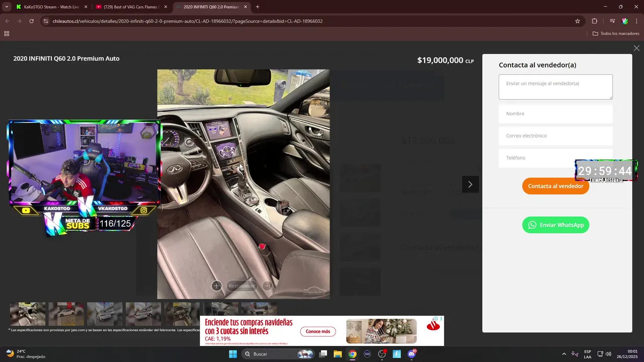Click the taskbar Buscar search box
Viewport: 644px width, 362px height.
tap(278, 354)
